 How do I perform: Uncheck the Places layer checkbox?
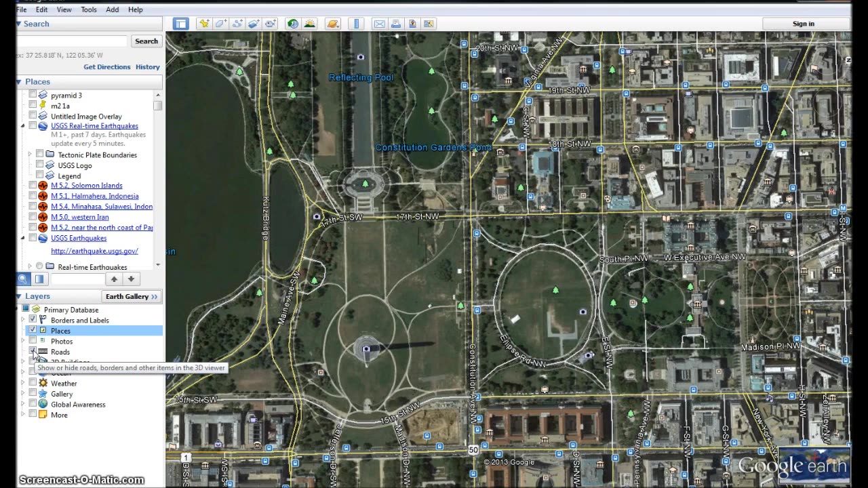[33, 330]
